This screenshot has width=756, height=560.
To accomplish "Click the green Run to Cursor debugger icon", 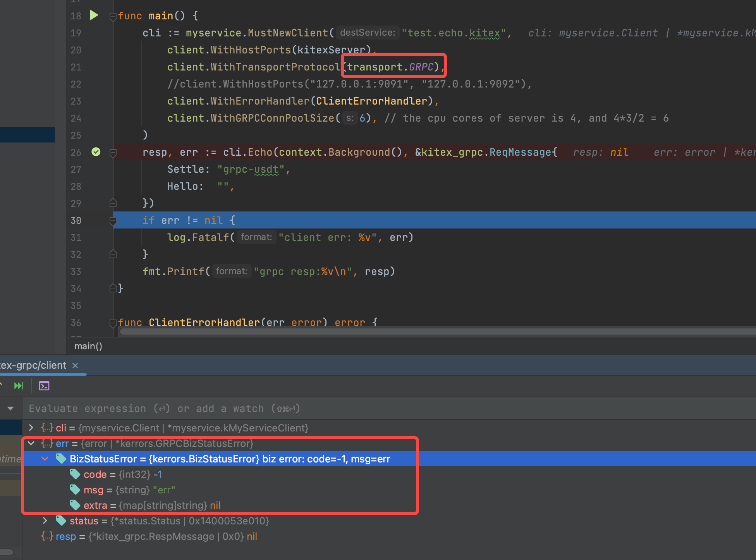I will tap(18, 386).
